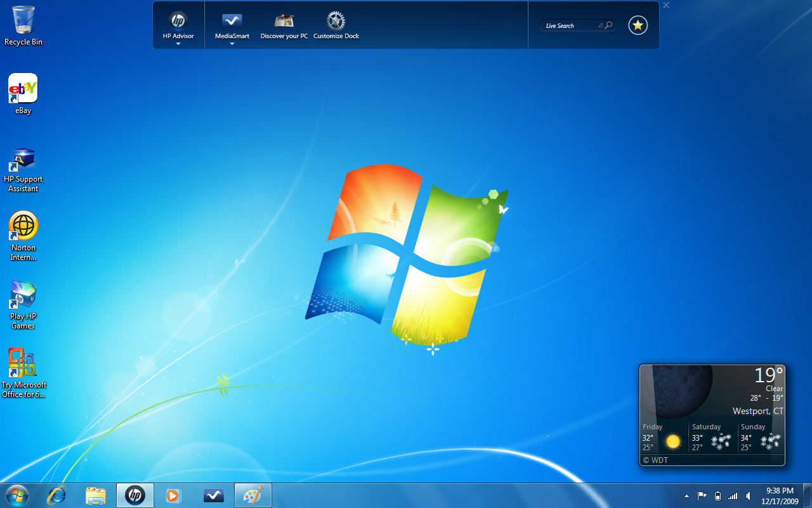Close the HP Advisor dock

pyautogui.click(x=666, y=5)
